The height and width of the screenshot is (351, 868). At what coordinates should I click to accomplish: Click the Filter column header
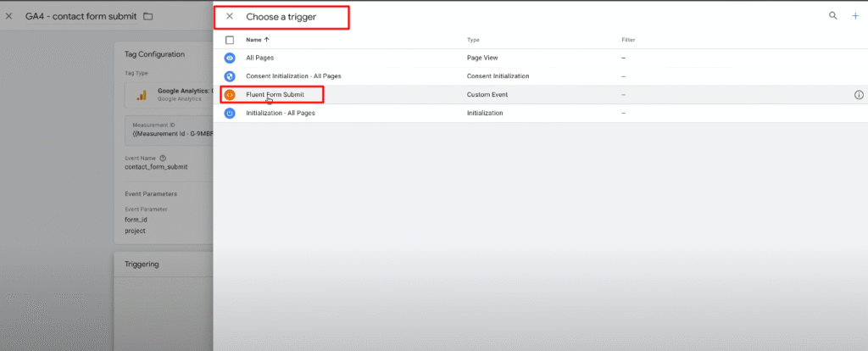pyautogui.click(x=628, y=40)
